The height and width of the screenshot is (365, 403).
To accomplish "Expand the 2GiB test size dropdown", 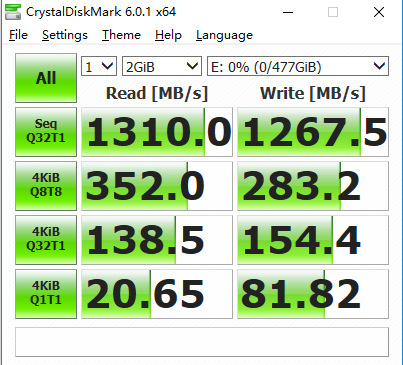I will coord(162,66).
